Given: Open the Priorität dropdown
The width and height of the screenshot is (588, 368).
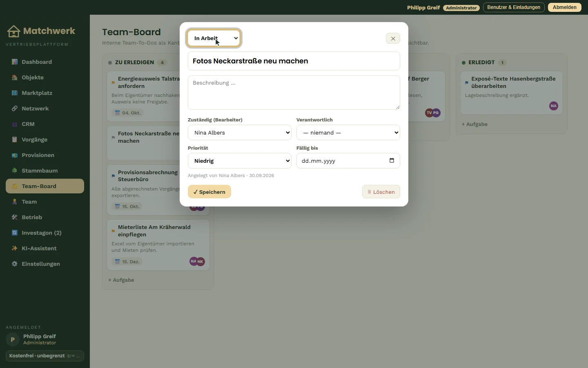Looking at the screenshot, I should [240, 161].
